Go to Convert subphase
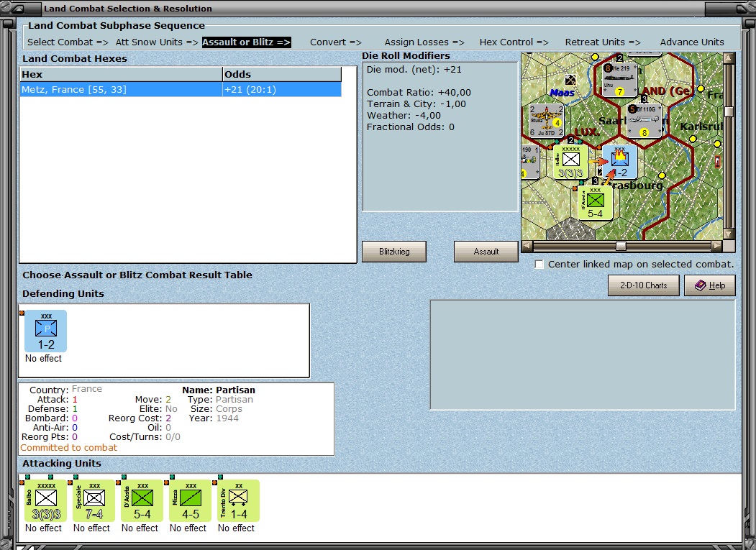This screenshot has width=756, height=550. 336,42
